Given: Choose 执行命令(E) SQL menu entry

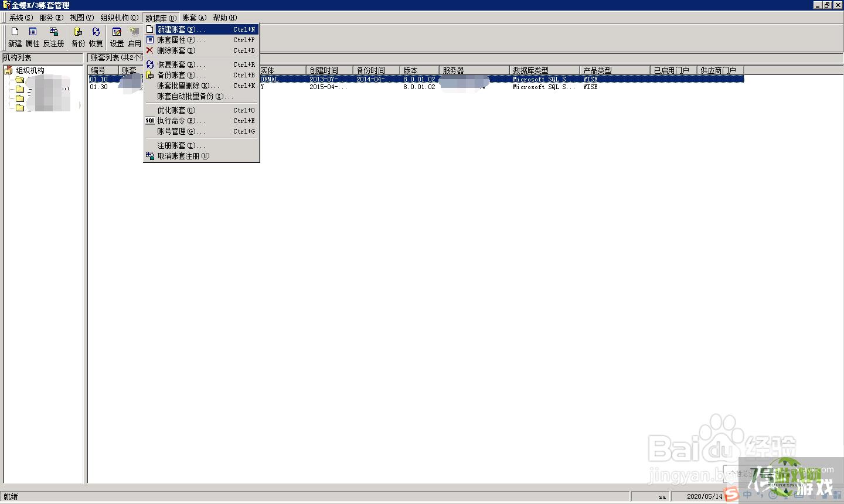Looking at the screenshot, I should [201, 121].
